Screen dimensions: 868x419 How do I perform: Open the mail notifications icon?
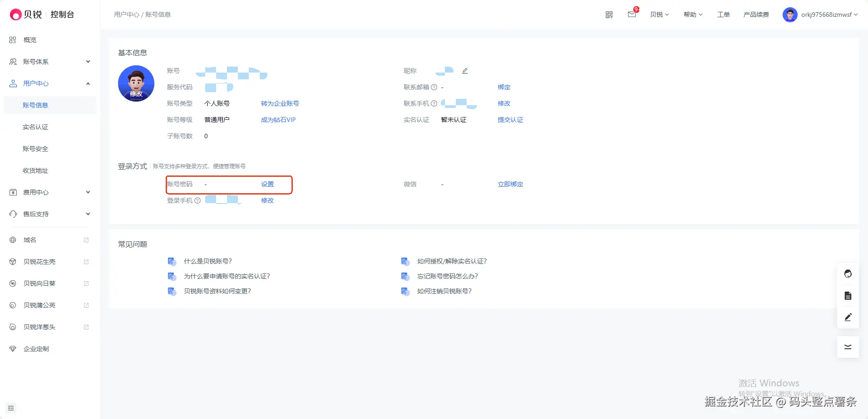pos(632,15)
